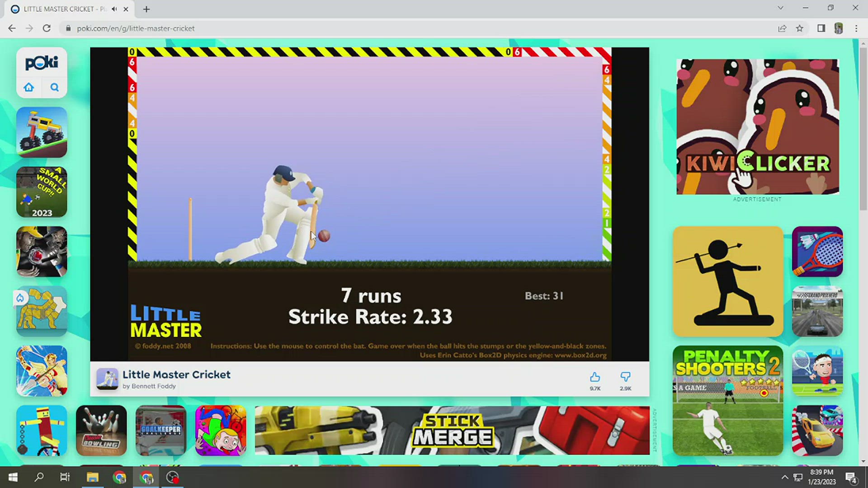Open the Stick Merge banner
The width and height of the screenshot is (868, 488).
(x=452, y=430)
